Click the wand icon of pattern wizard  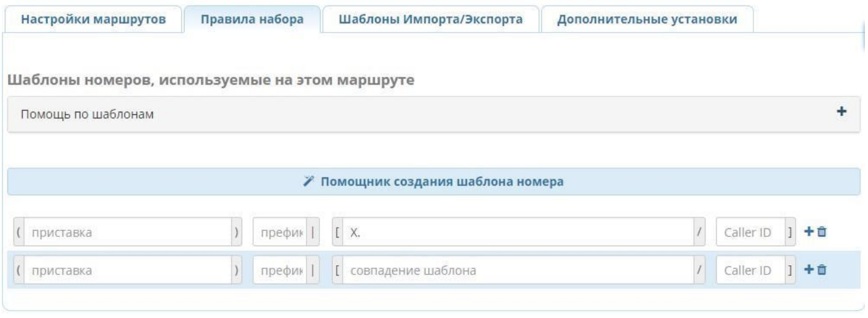(x=311, y=182)
